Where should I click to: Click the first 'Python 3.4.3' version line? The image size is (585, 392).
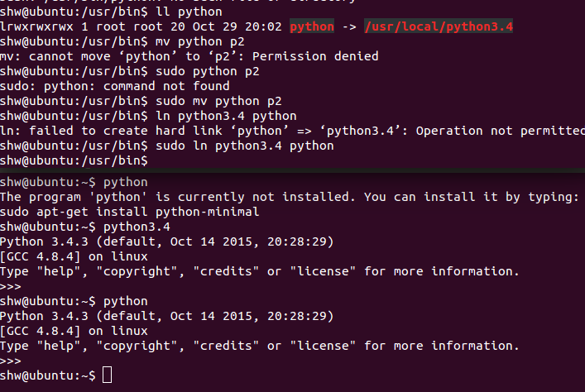[167, 241]
